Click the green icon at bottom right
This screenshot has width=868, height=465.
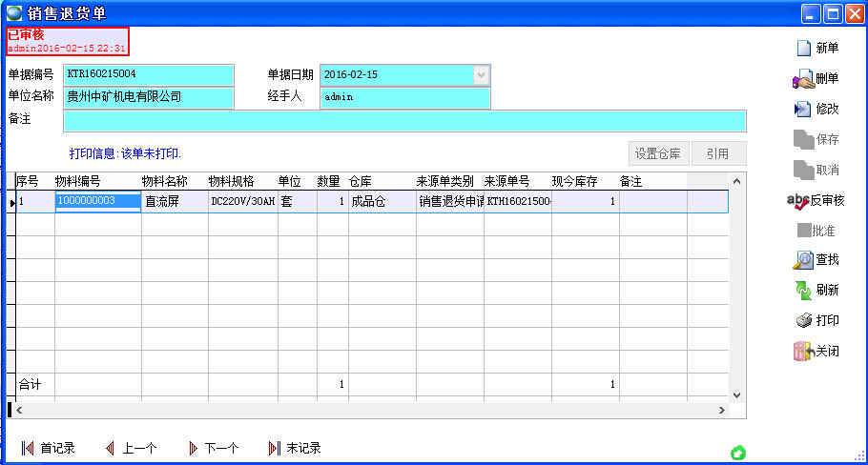tap(738, 452)
